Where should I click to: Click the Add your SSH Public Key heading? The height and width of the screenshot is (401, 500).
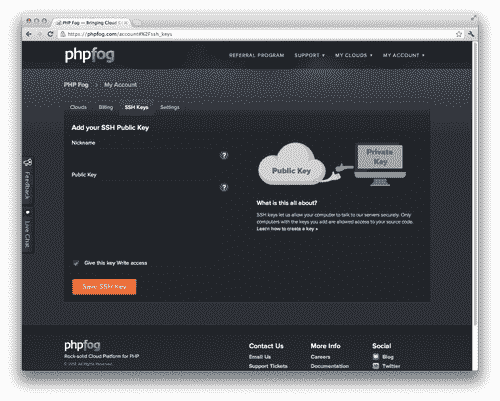click(x=110, y=127)
